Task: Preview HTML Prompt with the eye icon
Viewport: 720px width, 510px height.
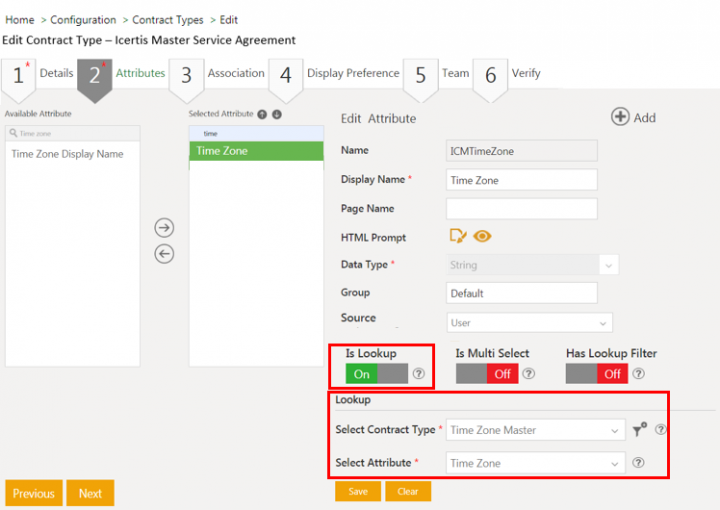Action: 482,236
